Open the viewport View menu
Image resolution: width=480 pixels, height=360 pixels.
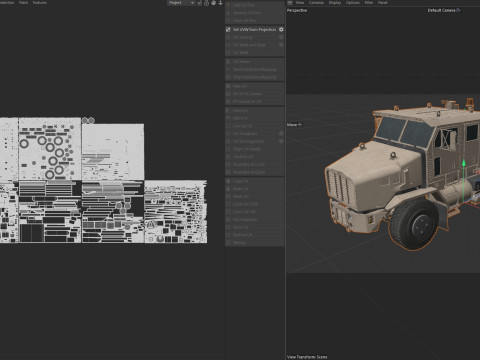(300, 2)
